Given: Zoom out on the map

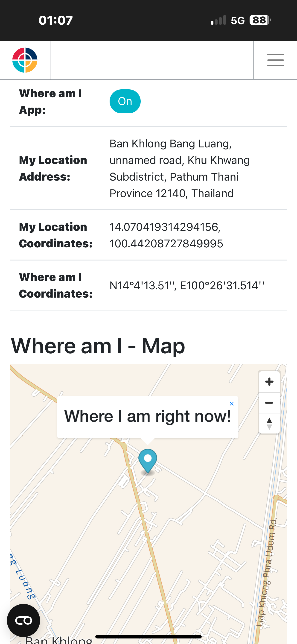Looking at the screenshot, I should [269, 403].
